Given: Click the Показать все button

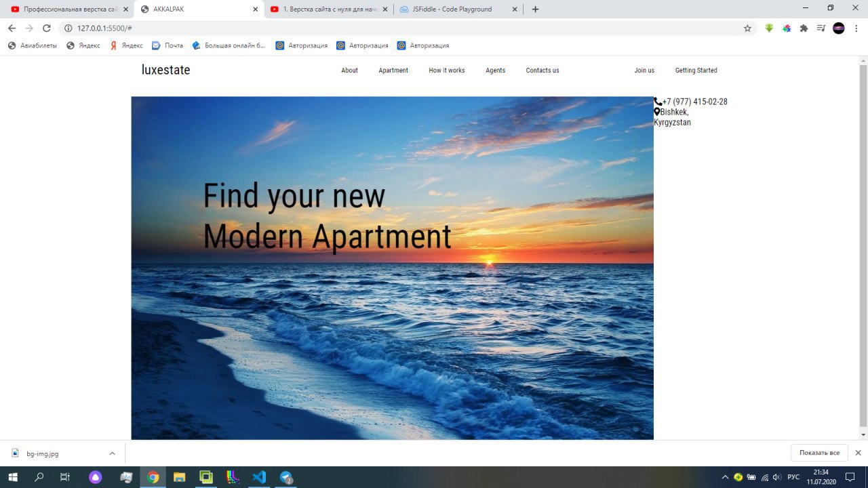Looking at the screenshot, I should point(819,453).
